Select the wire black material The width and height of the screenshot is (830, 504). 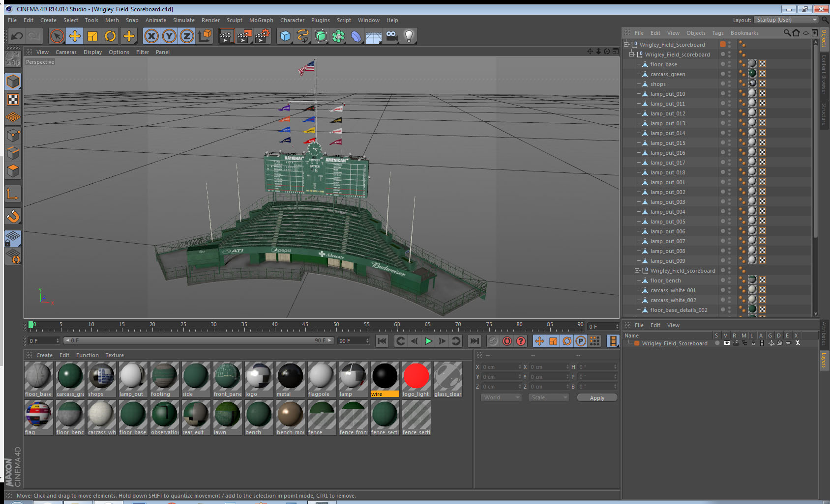[385, 379]
